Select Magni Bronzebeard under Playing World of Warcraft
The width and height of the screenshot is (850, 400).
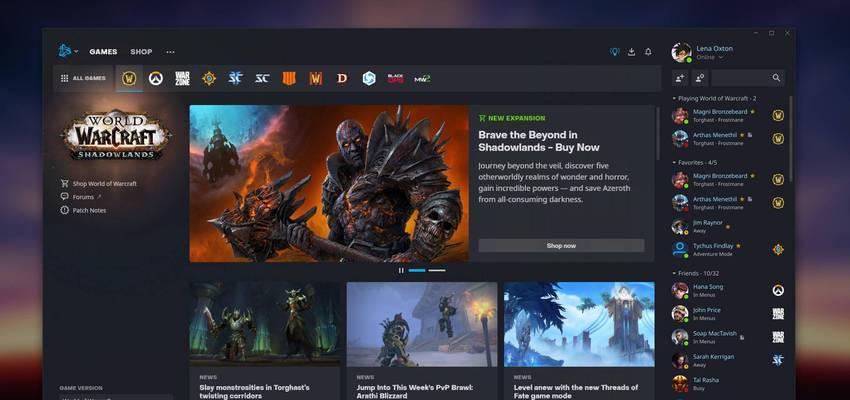[728, 115]
